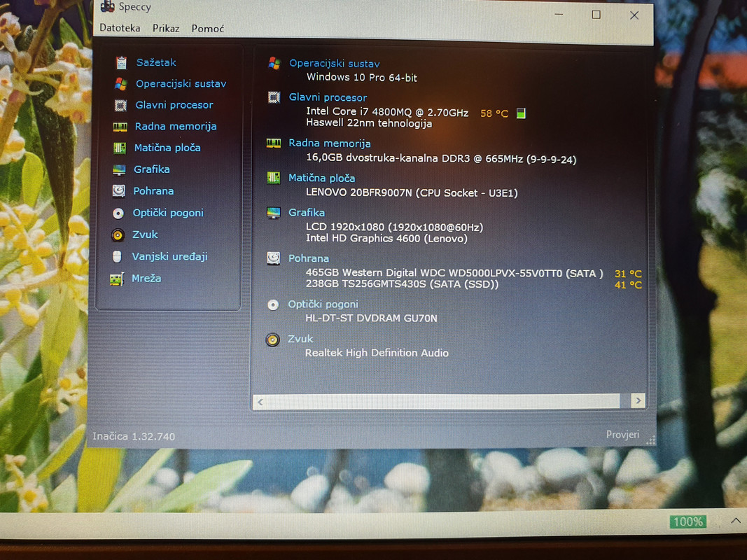Select Glavni procesor in the sidebar
Image resolution: width=747 pixels, height=560 pixels.
pos(174,105)
